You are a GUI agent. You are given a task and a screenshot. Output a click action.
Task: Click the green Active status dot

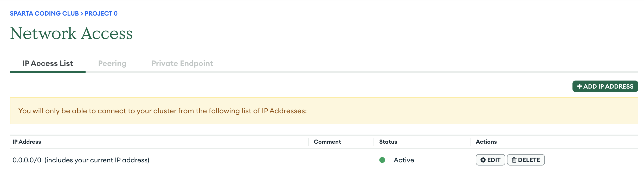(382, 160)
